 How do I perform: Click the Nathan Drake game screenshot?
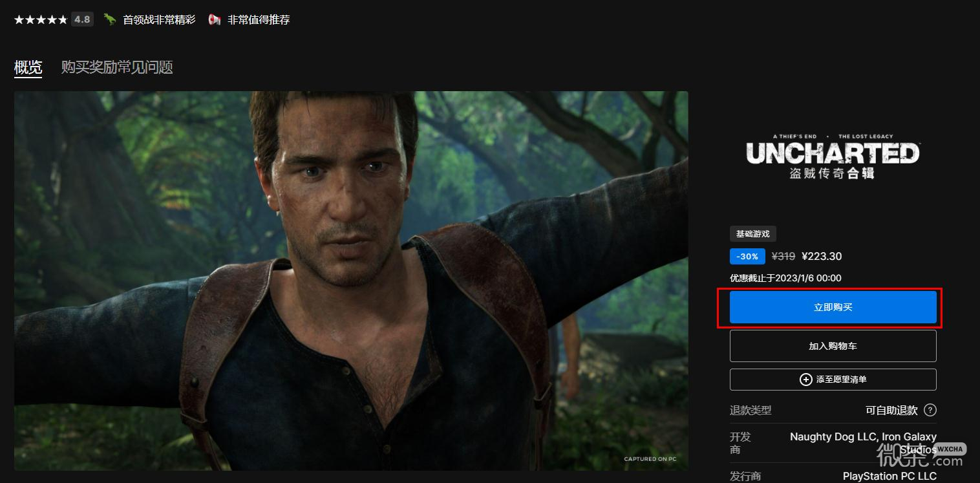pos(351,281)
